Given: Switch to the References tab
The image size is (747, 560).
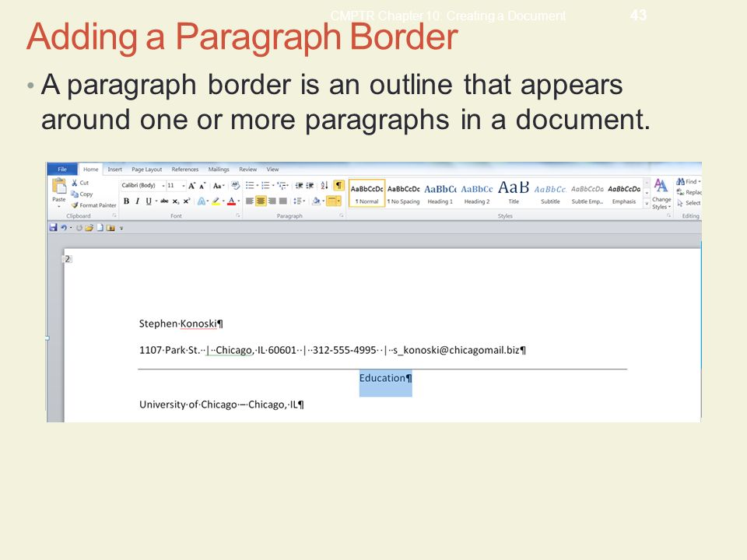Looking at the screenshot, I should (185, 169).
